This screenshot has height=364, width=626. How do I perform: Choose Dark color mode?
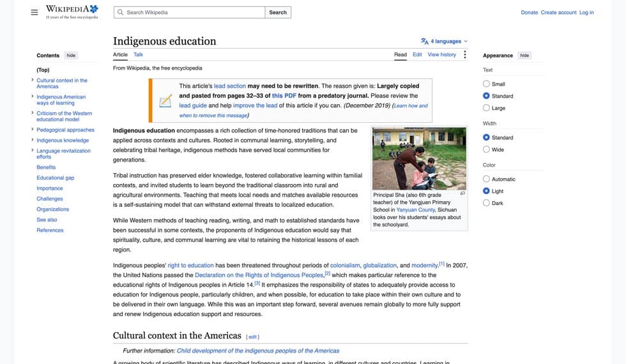click(486, 203)
